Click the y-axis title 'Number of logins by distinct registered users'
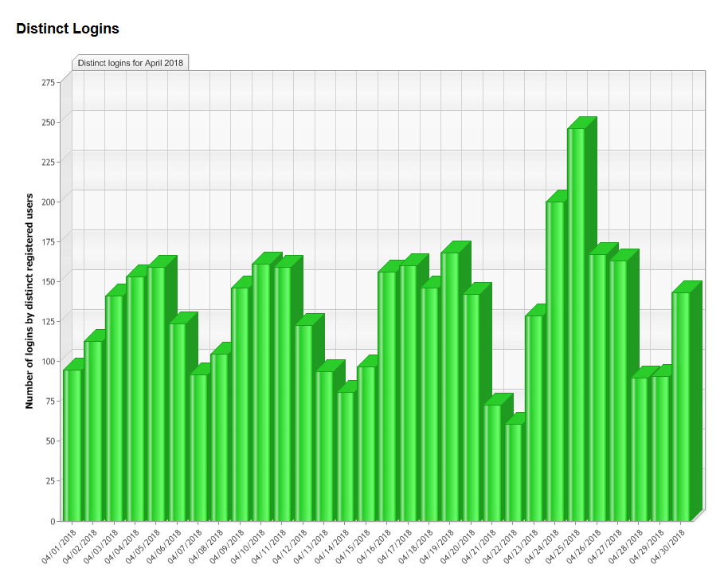The height and width of the screenshot is (584, 728). pyautogui.click(x=29, y=300)
